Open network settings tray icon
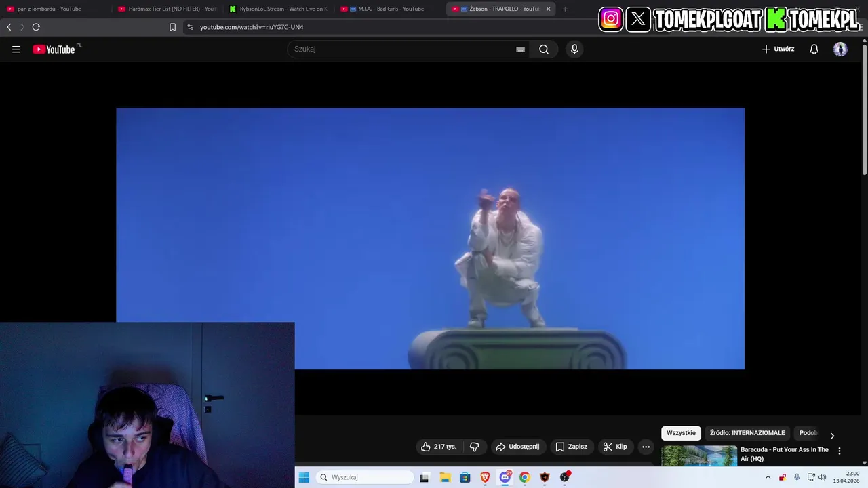Image resolution: width=868 pixels, height=488 pixels. click(x=811, y=477)
